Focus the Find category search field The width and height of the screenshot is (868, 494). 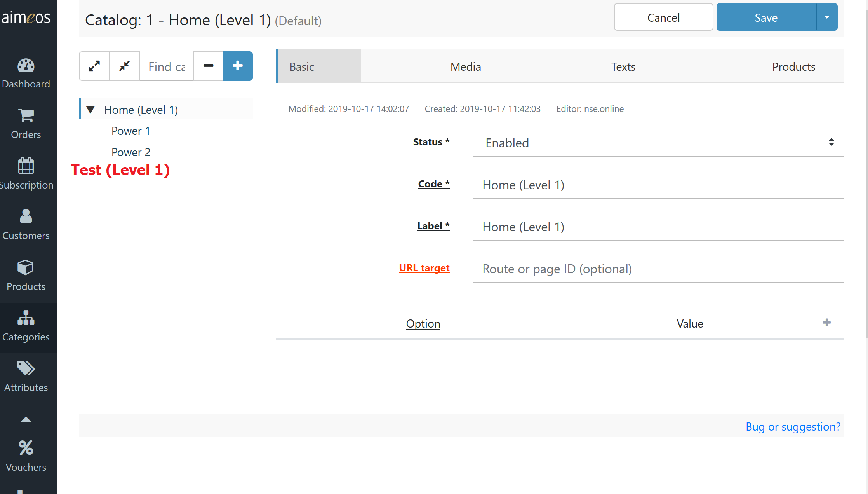167,66
